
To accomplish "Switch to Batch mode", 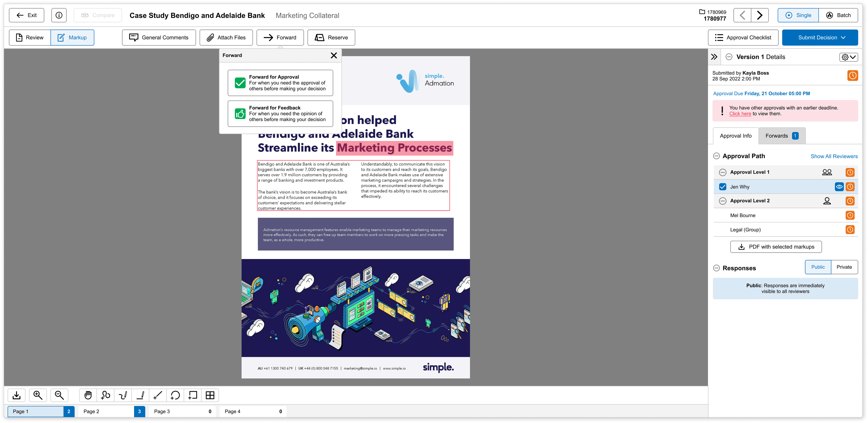I will (838, 15).
